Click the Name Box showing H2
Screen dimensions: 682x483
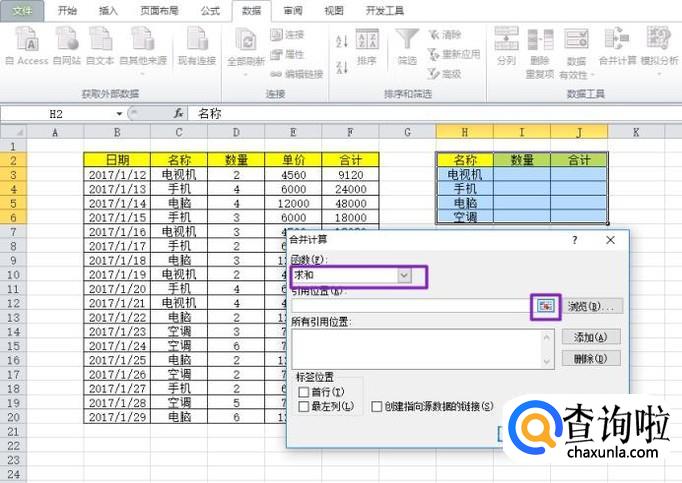coord(57,114)
